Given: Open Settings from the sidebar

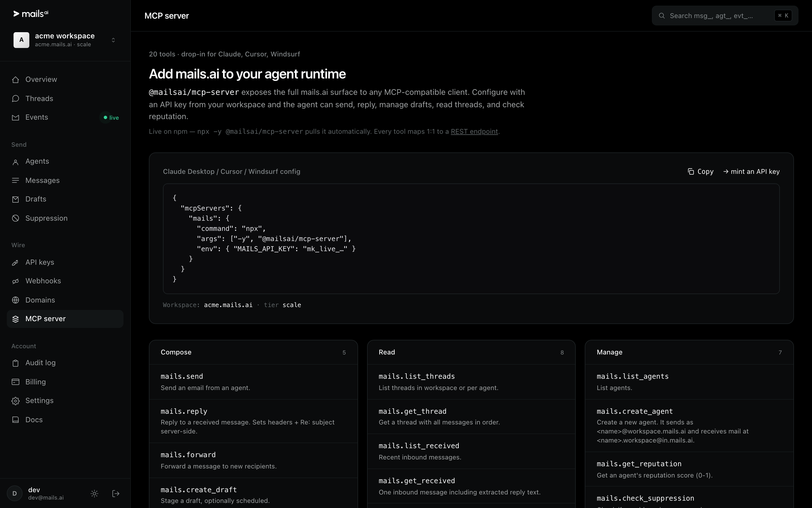Looking at the screenshot, I should (x=65, y=401).
